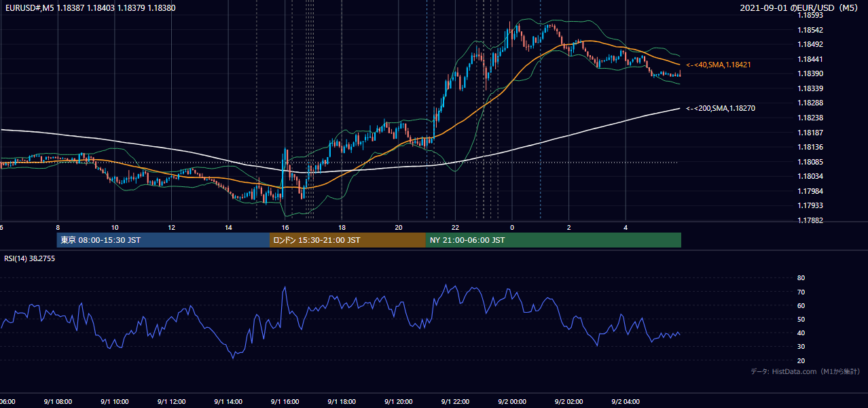Click price level 1.18085 on axis
This screenshot has height=408, width=868.
click(x=810, y=162)
